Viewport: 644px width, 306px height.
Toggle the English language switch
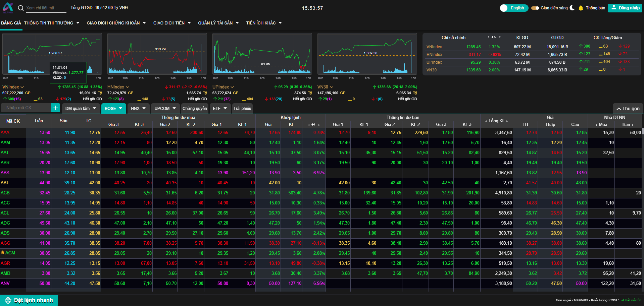pos(514,8)
